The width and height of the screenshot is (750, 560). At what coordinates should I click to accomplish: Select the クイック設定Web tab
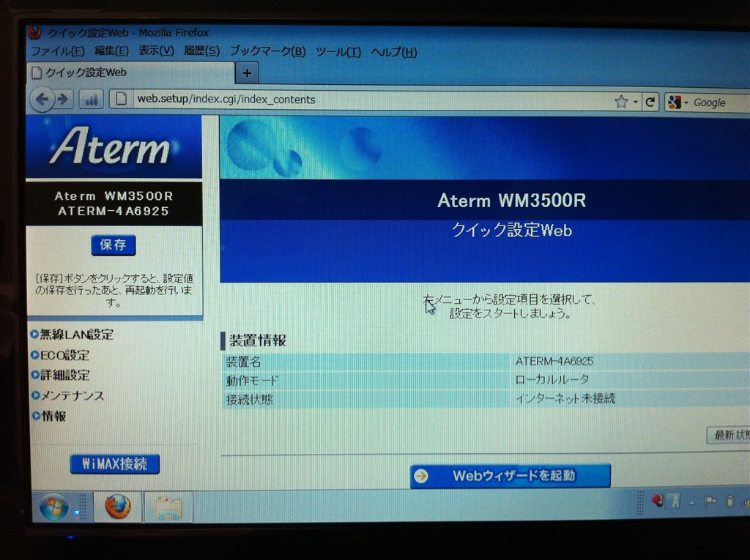click(x=130, y=72)
